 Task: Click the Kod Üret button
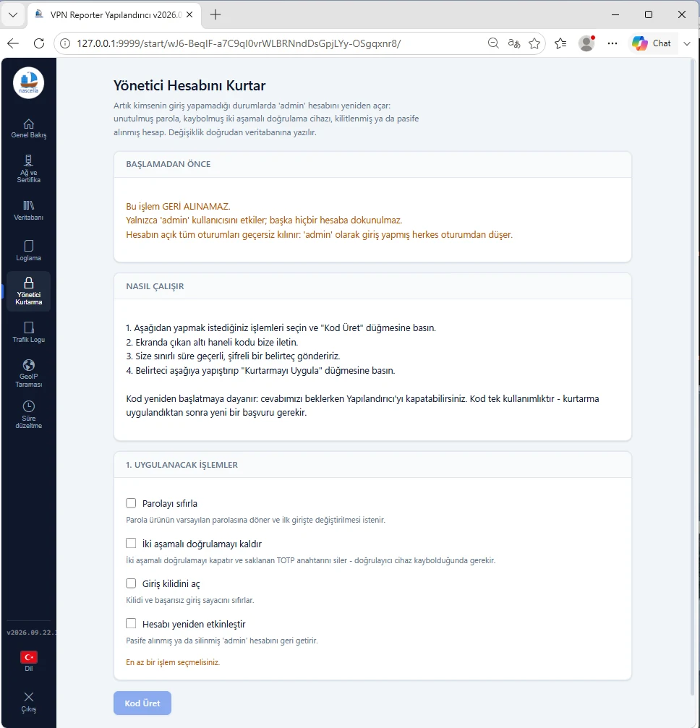[x=142, y=703]
